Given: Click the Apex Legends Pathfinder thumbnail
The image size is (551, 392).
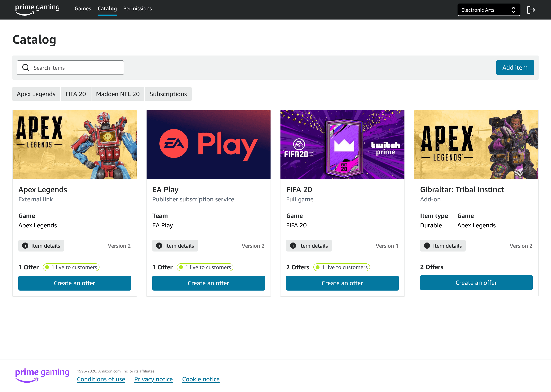Looking at the screenshot, I should (75, 144).
